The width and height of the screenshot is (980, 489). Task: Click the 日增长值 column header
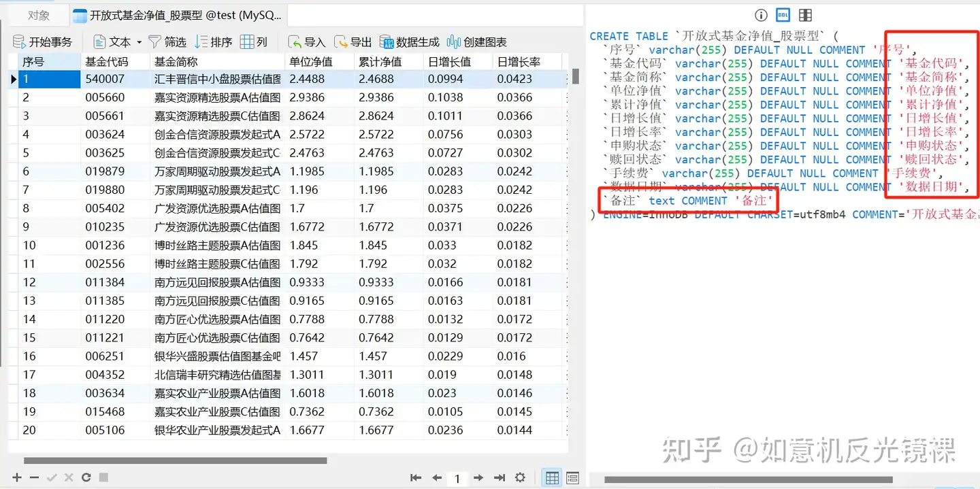point(458,61)
